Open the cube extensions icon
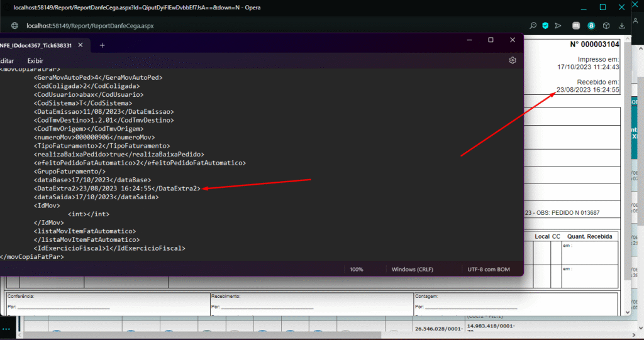The width and height of the screenshot is (644, 340). coord(606,26)
